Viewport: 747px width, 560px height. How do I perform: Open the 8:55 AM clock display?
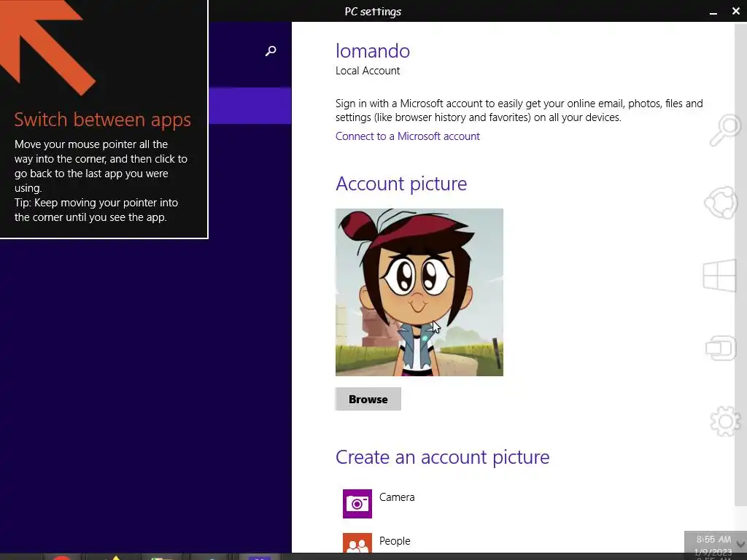tap(713, 540)
